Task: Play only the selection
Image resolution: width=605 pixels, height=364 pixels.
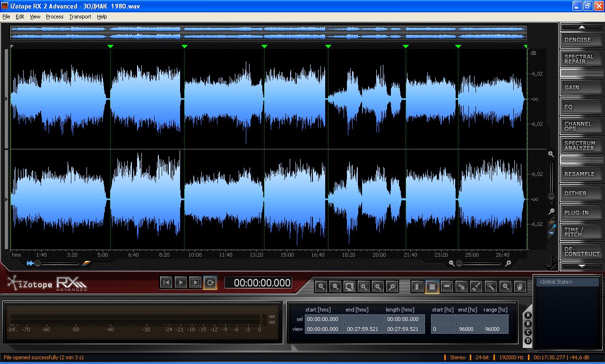Action: pyautogui.click(x=195, y=283)
